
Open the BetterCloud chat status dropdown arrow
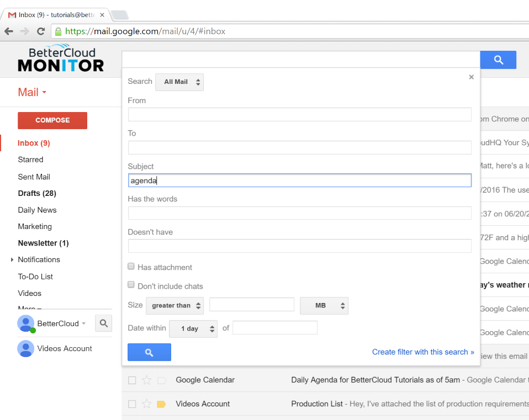(84, 323)
